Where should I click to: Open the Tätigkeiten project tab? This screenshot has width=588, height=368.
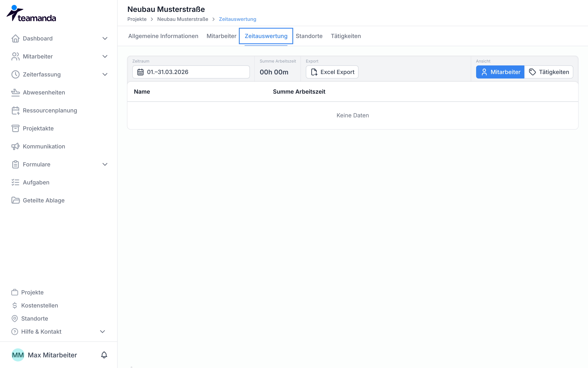[346, 36]
